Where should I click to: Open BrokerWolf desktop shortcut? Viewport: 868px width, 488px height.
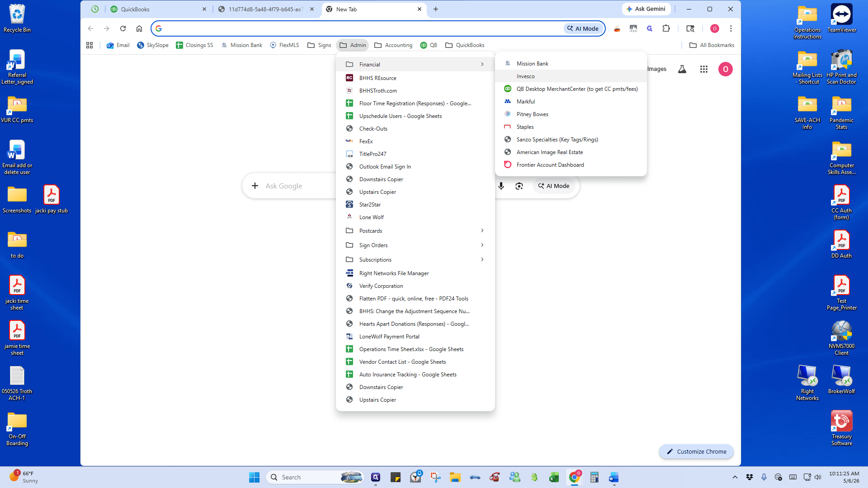[x=841, y=380]
